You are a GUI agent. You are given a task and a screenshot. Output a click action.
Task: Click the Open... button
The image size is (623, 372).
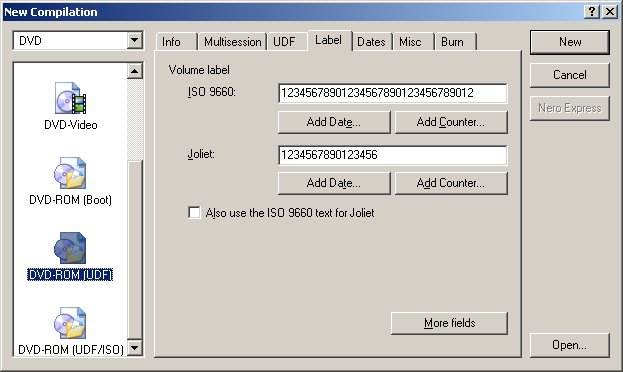(x=570, y=345)
